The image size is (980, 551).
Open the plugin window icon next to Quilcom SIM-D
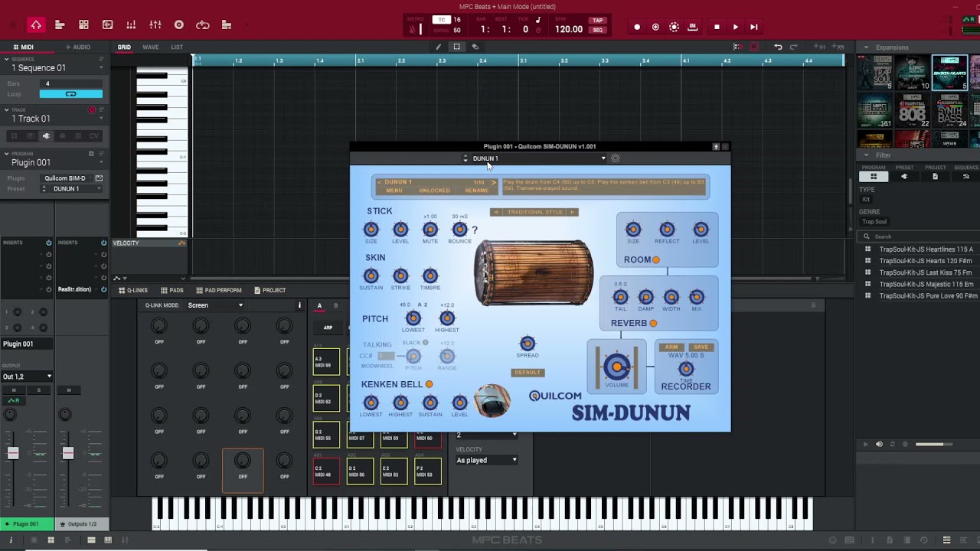click(x=99, y=178)
